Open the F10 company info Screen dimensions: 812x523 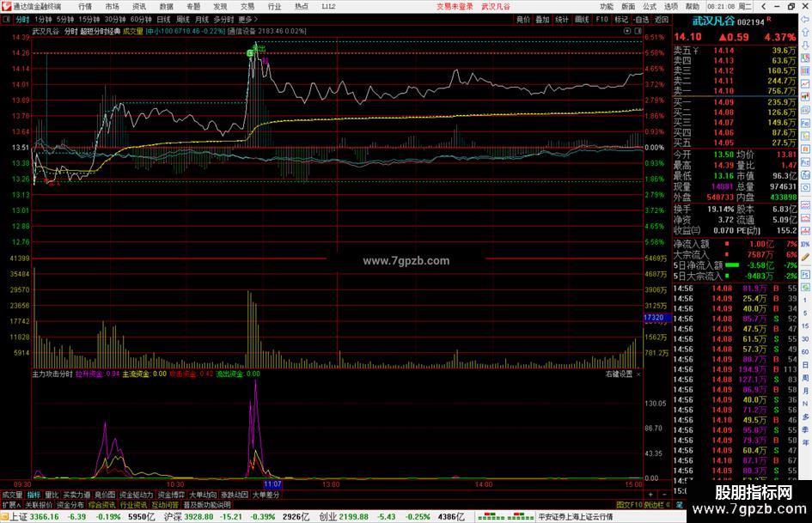(x=601, y=20)
